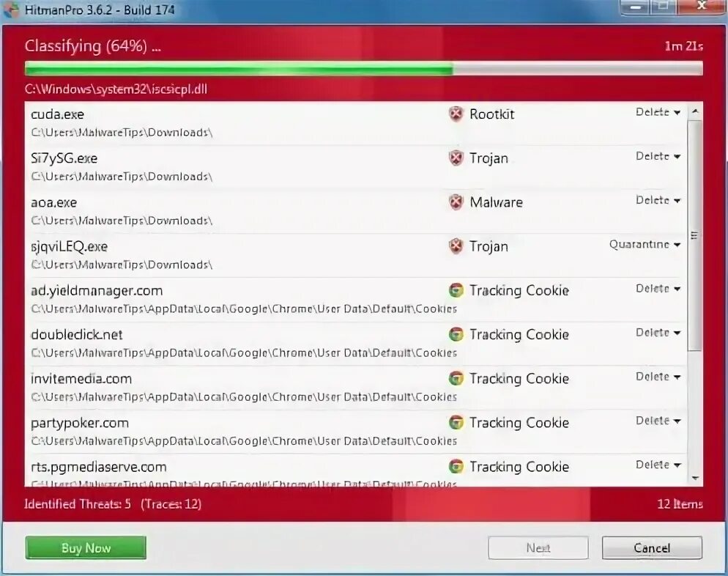
Task: Click the scrollbar up arrow
Action: click(x=695, y=111)
